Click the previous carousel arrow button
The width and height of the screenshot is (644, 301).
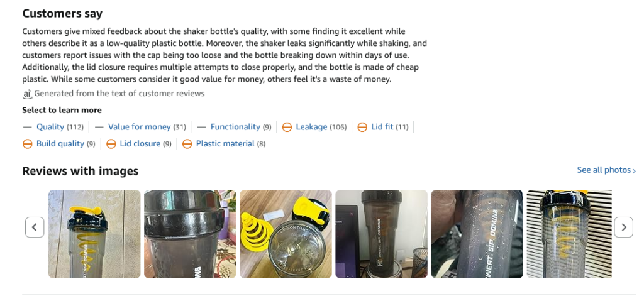pos(35,227)
